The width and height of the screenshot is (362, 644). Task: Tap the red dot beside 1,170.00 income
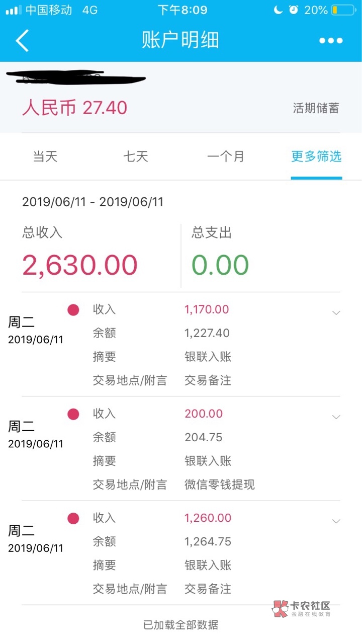coord(73,310)
